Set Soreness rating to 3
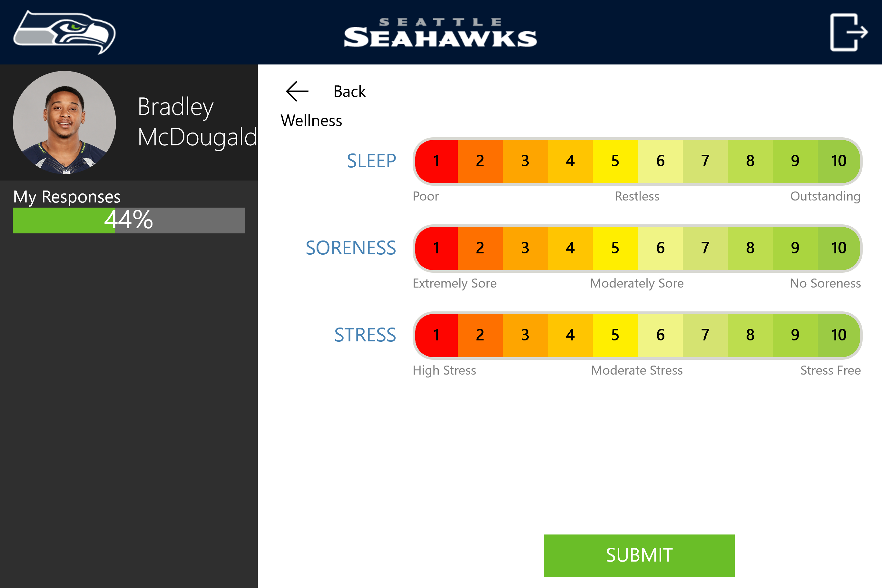Image resolution: width=882 pixels, height=588 pixels. (x=525, y=248)
